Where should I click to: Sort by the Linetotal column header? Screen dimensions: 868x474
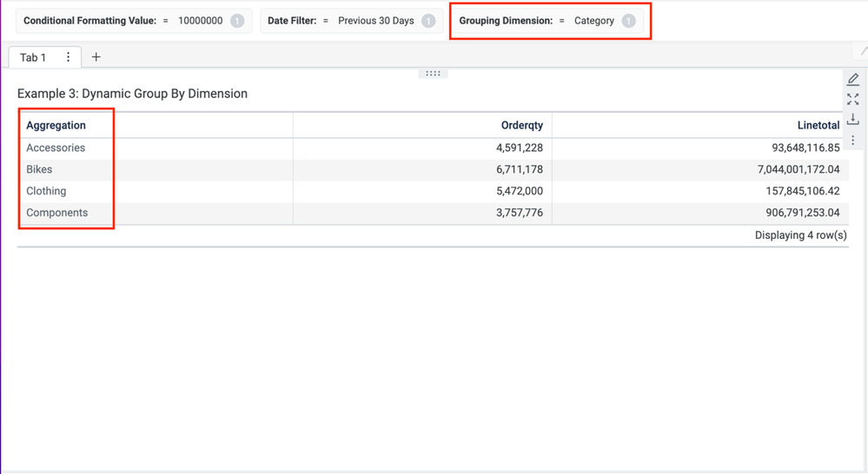point(818,125)
